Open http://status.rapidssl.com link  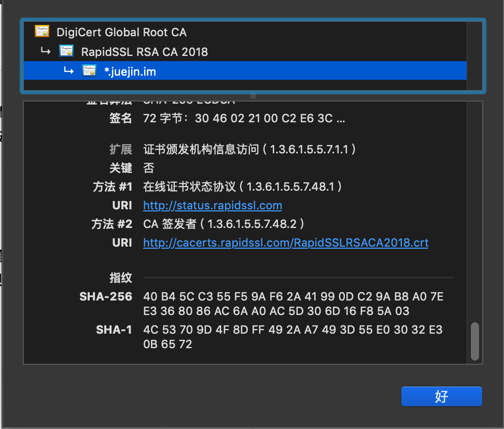(213, 206)
